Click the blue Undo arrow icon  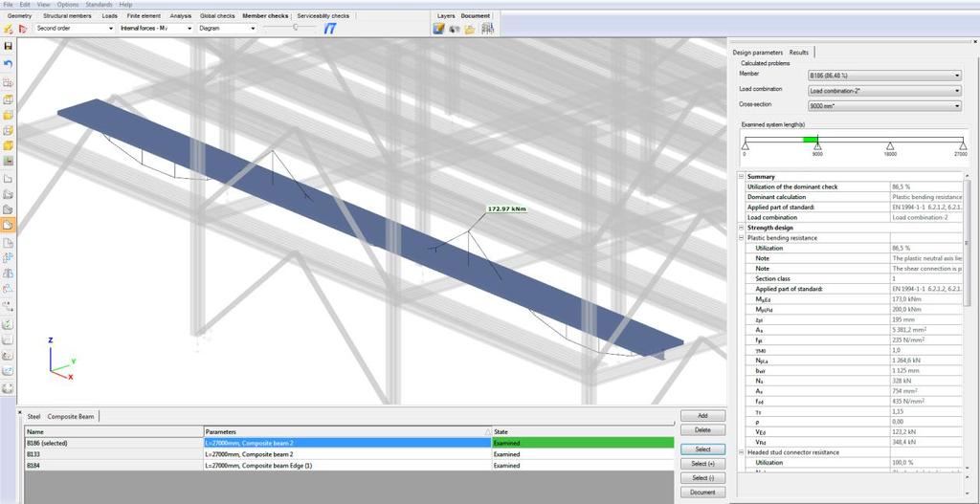pos(8,64)
